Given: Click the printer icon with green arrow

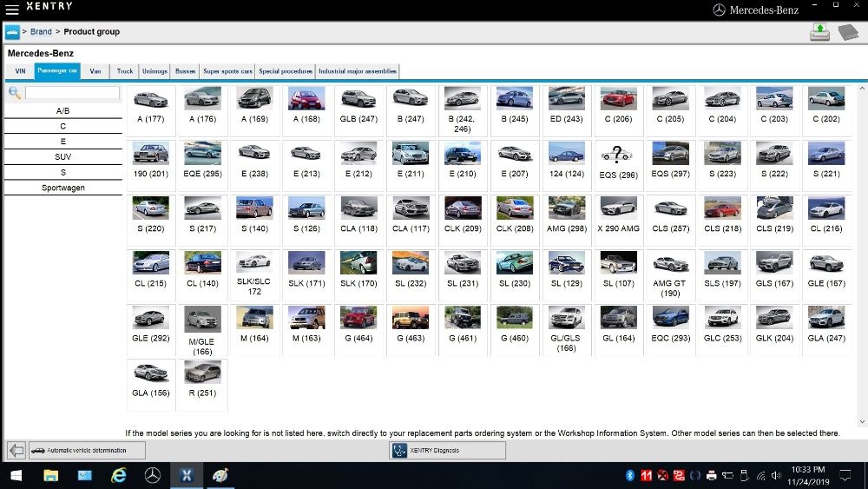Looking at the screenshot, I should tap(819, 32).
